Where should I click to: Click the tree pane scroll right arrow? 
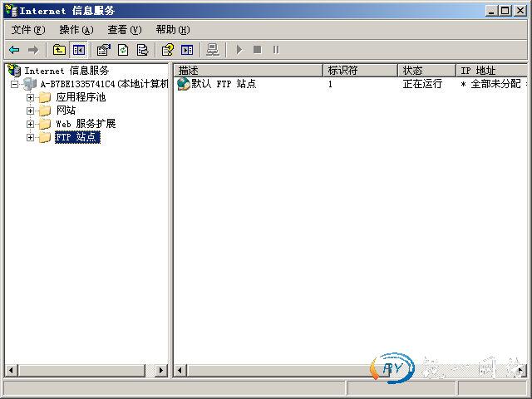[161, 370]
